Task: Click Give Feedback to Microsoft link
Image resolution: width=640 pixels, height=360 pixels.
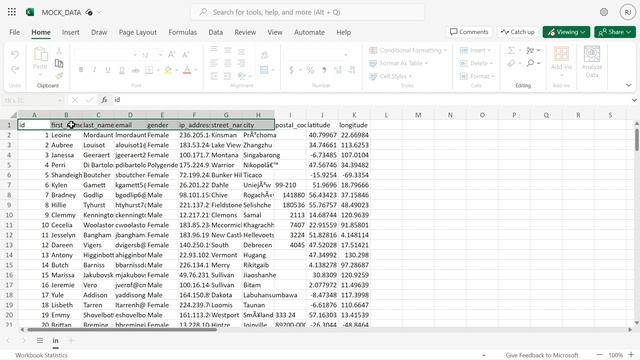Action: coord(542,355)
